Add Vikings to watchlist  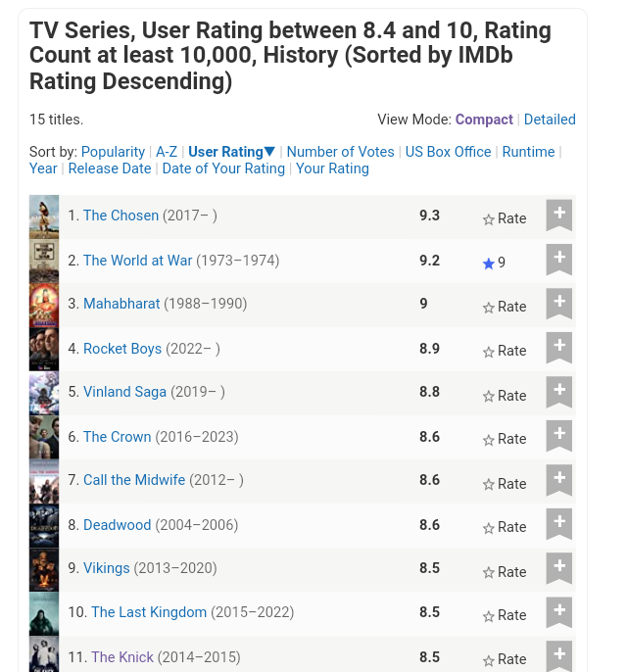tap(558, 568)
